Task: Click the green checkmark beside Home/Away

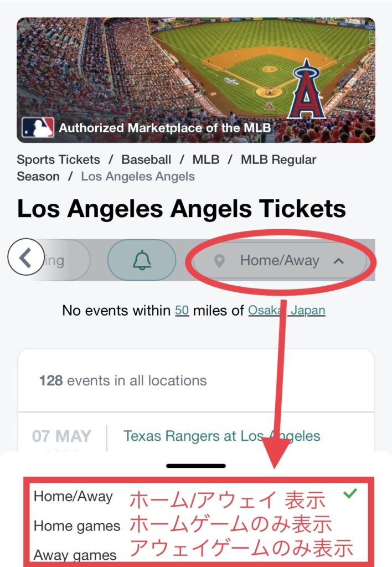Action: click(350, 493)
